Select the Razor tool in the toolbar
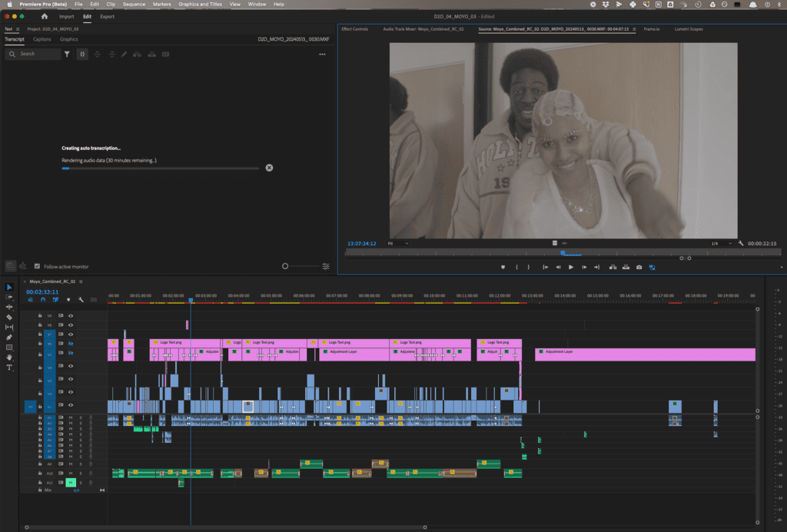The width and height of the screenshot is (787, 532). 9,317
